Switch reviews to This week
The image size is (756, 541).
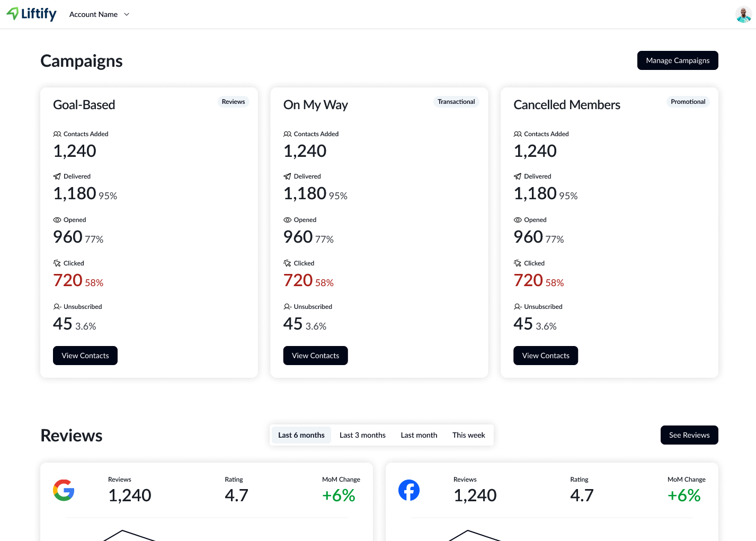point(468,435)
